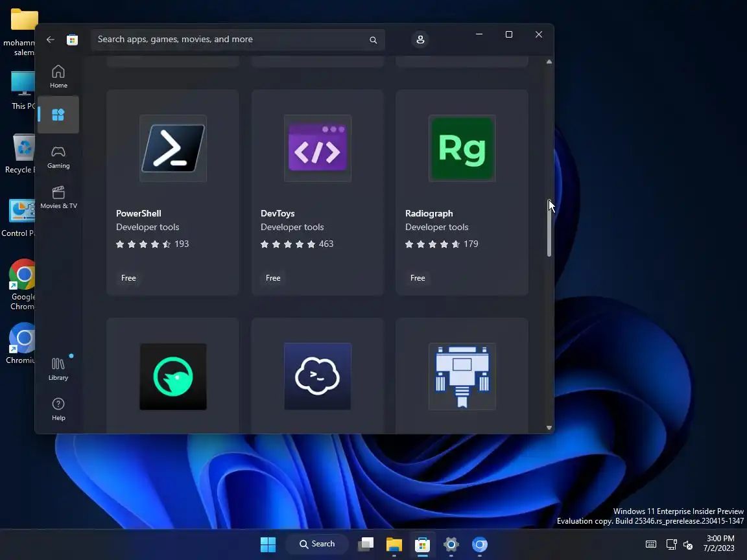
Task: Open the cloud terminal app icon
Action: 317,376
